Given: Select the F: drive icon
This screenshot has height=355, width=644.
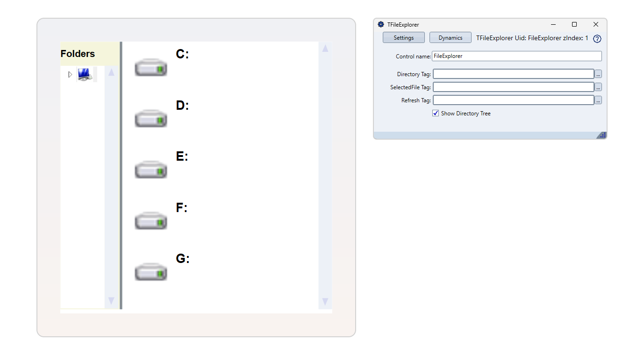Looking at the screenshot, I should [151, 221].
